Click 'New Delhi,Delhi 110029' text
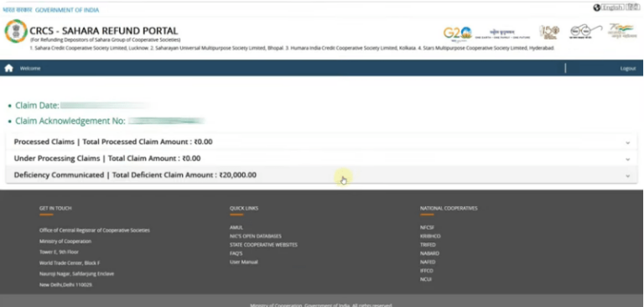This screenshot has height=307, width=644. point(65,285)
